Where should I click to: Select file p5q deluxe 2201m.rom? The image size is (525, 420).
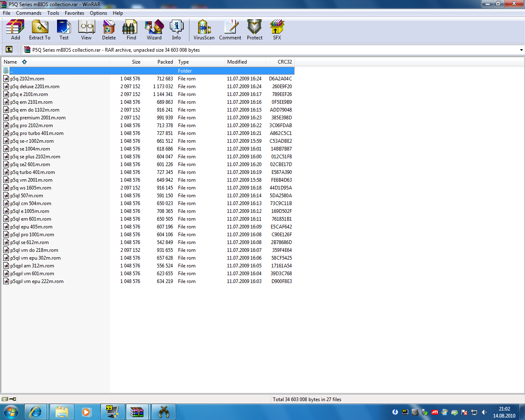pos(148,87)
